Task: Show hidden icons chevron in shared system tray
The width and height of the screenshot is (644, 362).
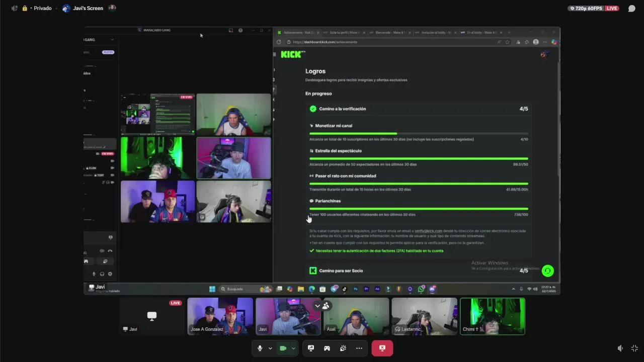Action: tap(514, 289)
